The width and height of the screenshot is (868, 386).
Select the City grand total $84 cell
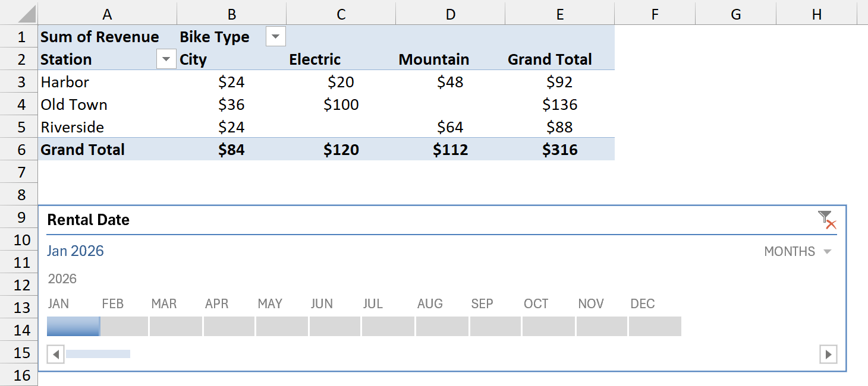pos(232,150)
